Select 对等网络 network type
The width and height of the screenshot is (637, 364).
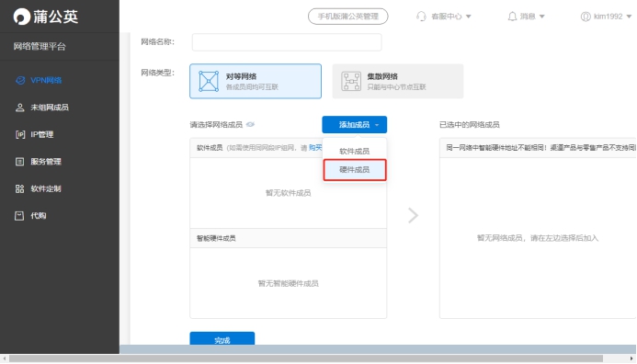[256, 81]
